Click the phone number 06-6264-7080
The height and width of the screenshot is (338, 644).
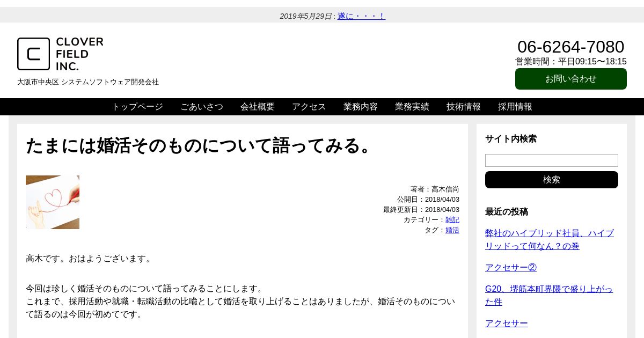(571, 47)
